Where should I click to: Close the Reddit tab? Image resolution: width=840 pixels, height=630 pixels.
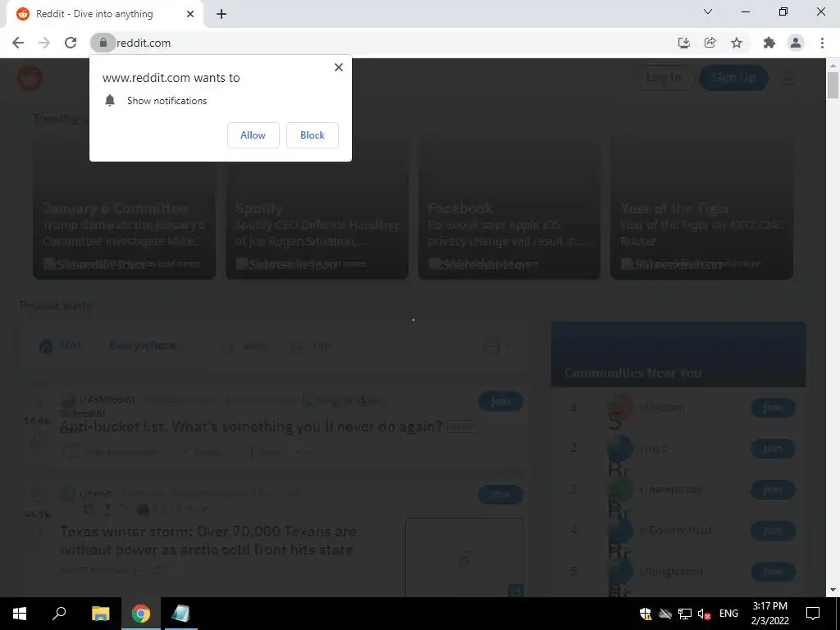click(x=190, y=14)
